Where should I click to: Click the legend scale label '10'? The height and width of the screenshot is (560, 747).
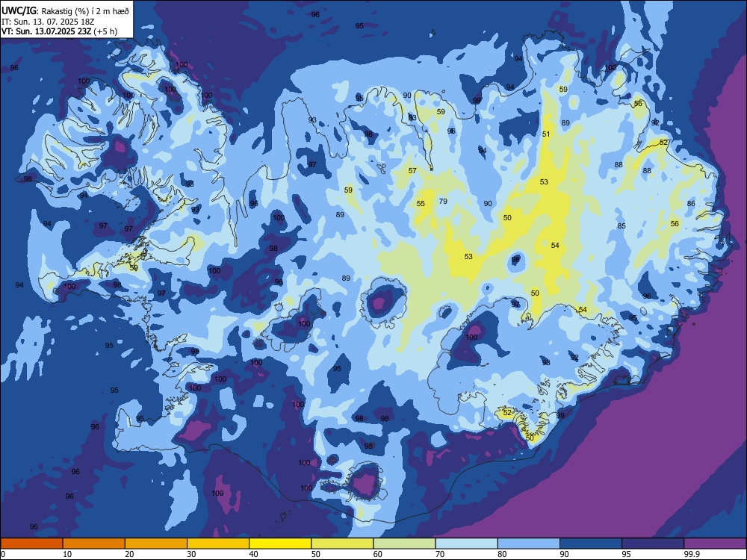(68, 554)
